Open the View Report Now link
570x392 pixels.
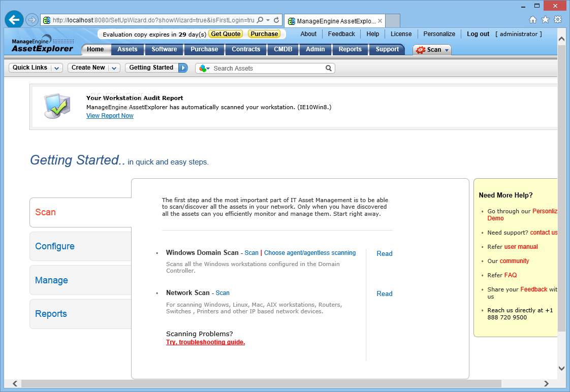(110, 116)
